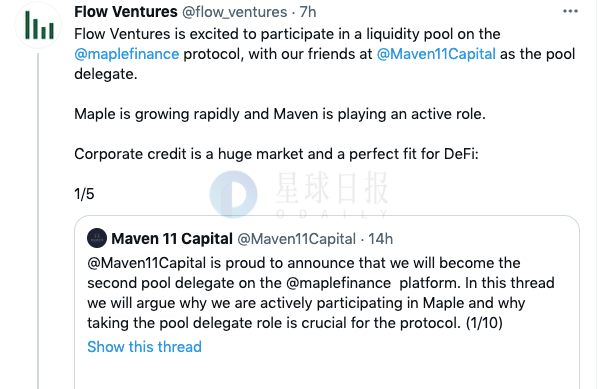Click the 7h tweet timestamp

[308, 12]
